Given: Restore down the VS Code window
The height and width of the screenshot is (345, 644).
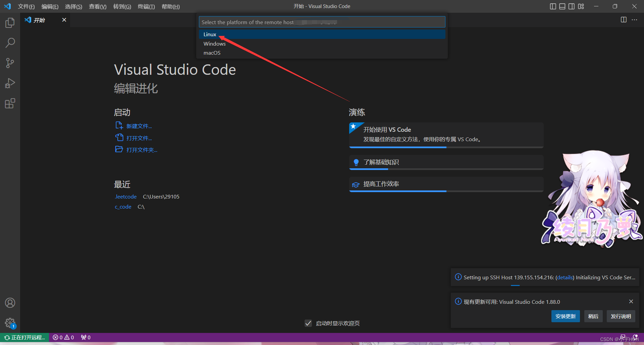Looking at the screenshot, I should pos(615,6).
